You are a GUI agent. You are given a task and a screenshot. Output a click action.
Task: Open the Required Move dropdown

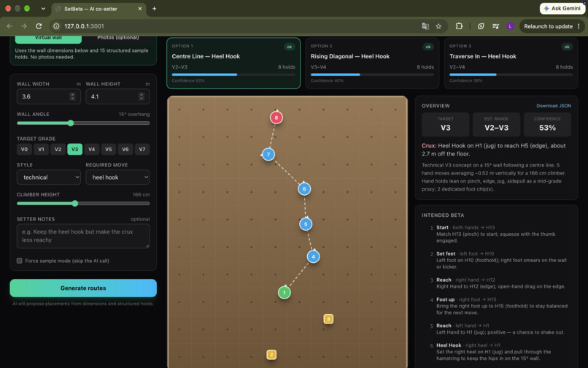click(x=117, y=177)
